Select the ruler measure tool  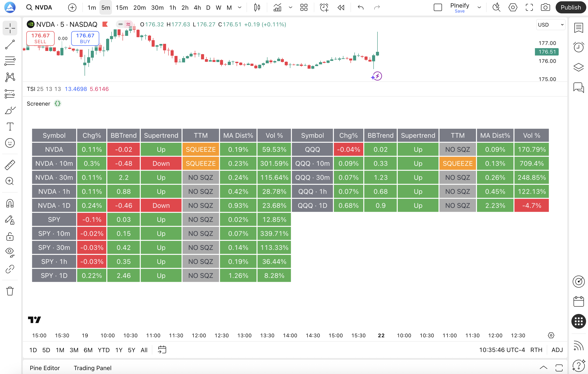pos(10,165)
